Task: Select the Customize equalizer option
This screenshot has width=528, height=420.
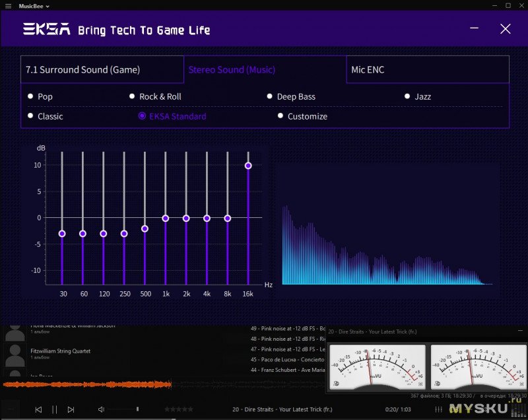Action: click(280, 116)
